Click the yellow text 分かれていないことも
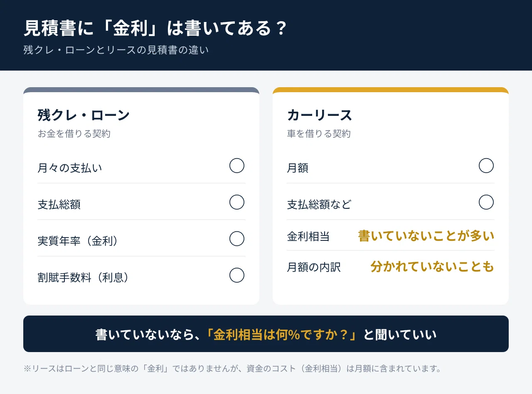This screenshot has height=394, width=532. pyautogui.click(x=432, y=267)
